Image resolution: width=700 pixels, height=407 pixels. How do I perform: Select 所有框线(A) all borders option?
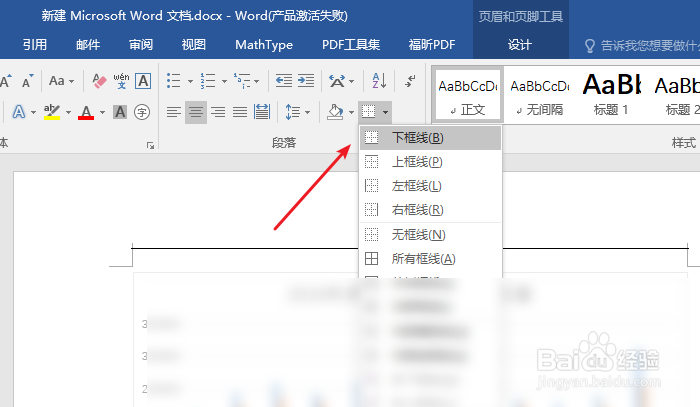coord(430,258)
